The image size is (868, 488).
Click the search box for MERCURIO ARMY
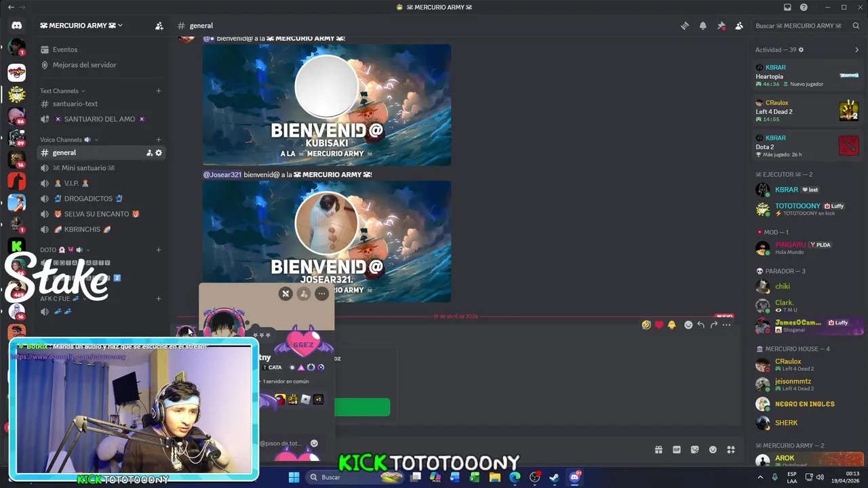(x=807, y=26)
